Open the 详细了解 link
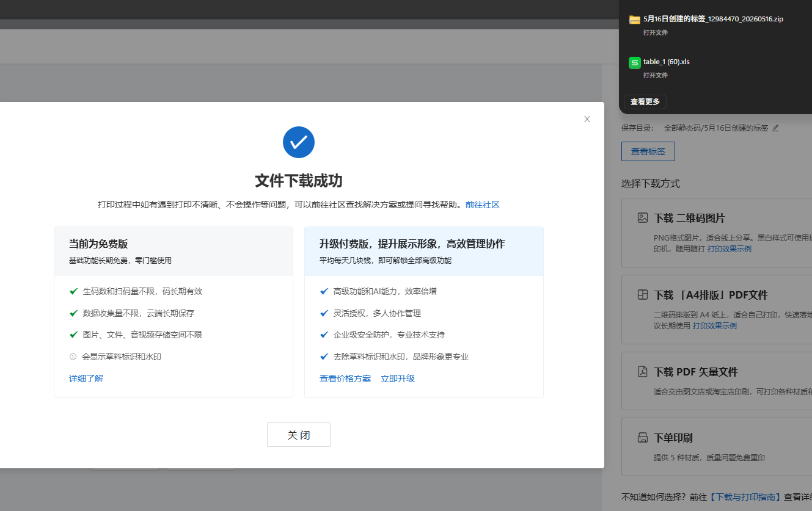 (x=86, y=379)
